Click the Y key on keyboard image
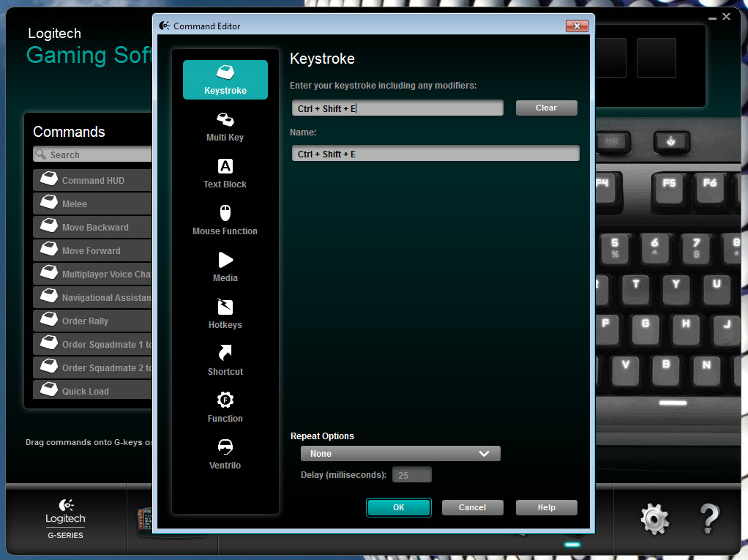Viewport: 748px width, 560px height. [676, 288]
